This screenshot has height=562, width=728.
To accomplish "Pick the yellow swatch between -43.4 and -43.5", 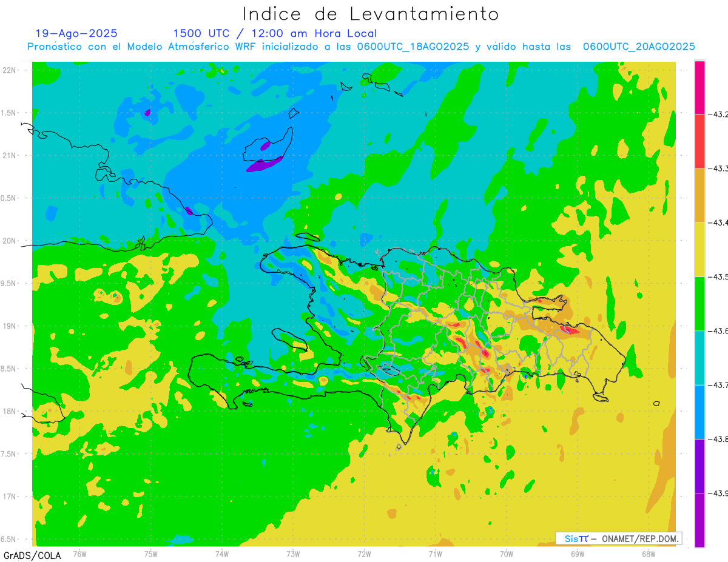I will click(x=699, y=249).
